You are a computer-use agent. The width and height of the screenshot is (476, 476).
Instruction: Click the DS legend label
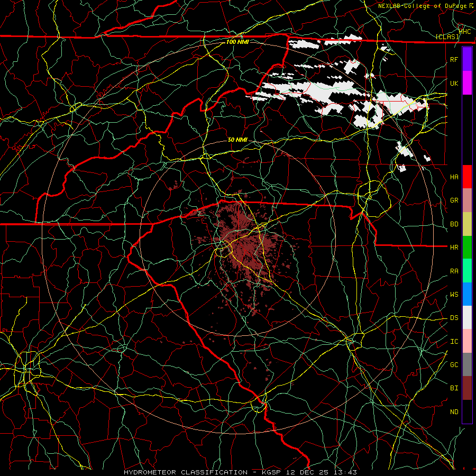[454, 318]
